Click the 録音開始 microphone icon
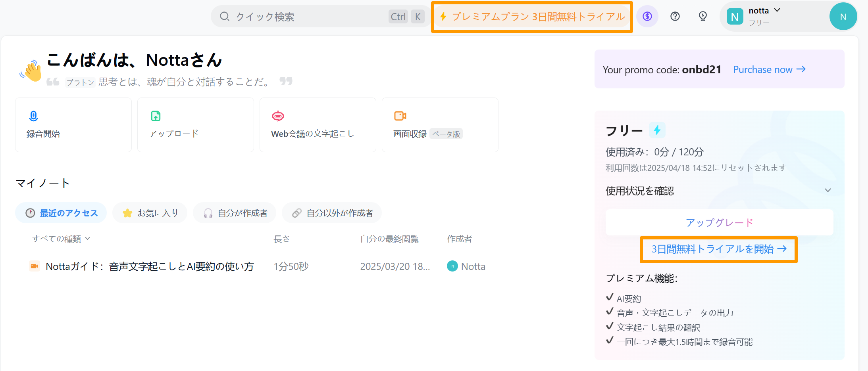The image size is (868, 371). click(x=34, y=116)
